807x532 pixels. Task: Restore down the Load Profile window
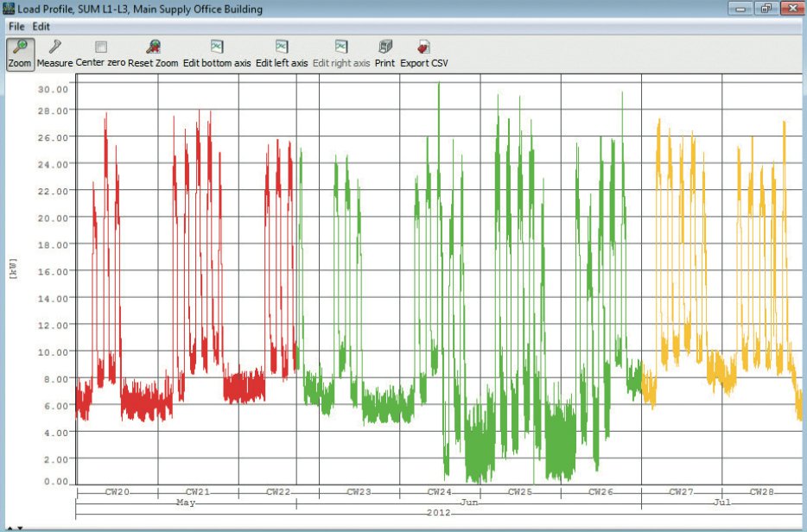(766, 9)
